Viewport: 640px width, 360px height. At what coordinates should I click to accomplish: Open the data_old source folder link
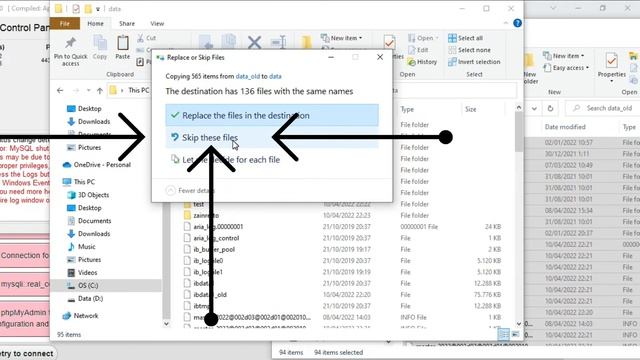tap(247, 76)
